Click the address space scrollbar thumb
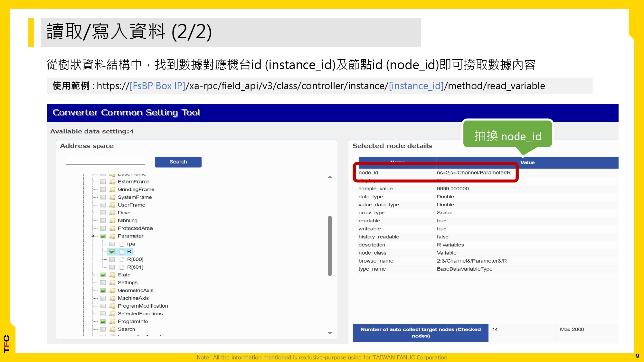Viewport: 644px width, 362px height. click(x=330, y=246)
